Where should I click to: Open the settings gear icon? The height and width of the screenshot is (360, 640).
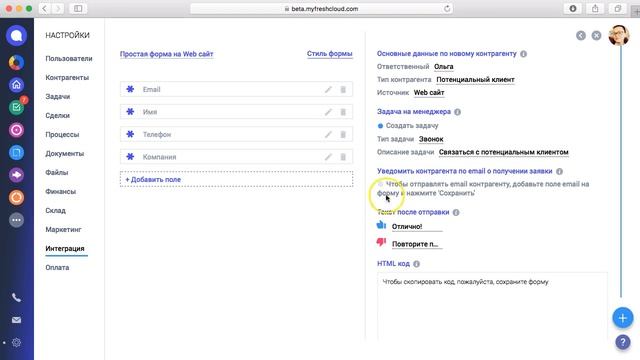coord(16,342)
